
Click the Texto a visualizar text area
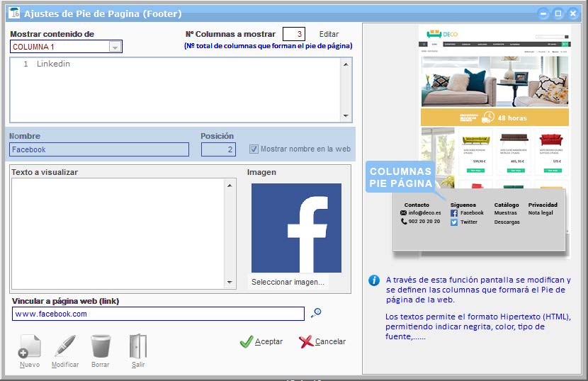118,234
